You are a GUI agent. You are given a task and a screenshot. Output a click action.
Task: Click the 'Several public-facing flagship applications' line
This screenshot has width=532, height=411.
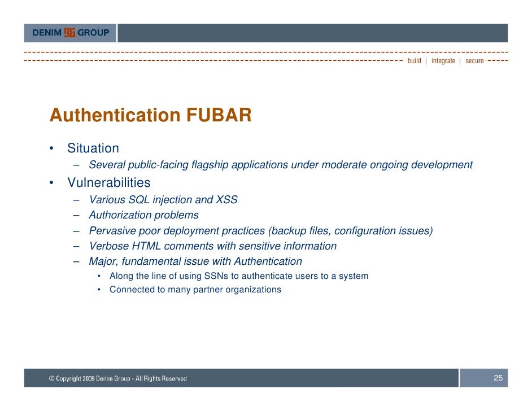click(281, 165)
